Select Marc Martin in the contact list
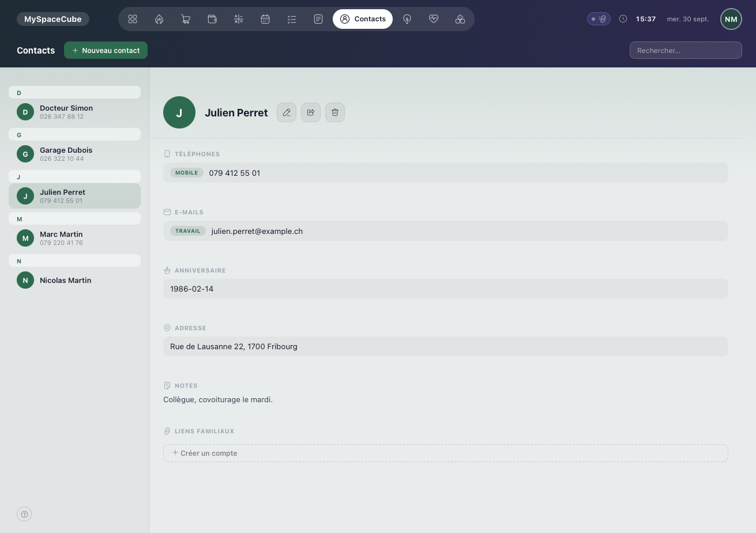 pos(74,238)
